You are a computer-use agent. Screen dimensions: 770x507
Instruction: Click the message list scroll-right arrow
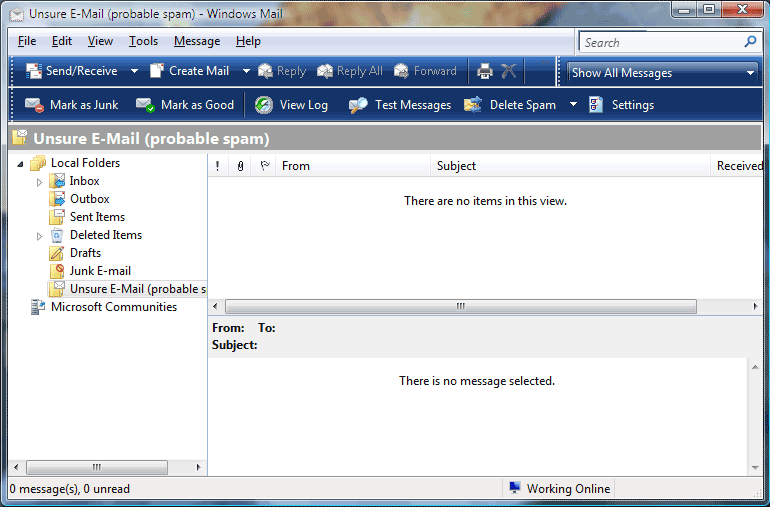755,307
